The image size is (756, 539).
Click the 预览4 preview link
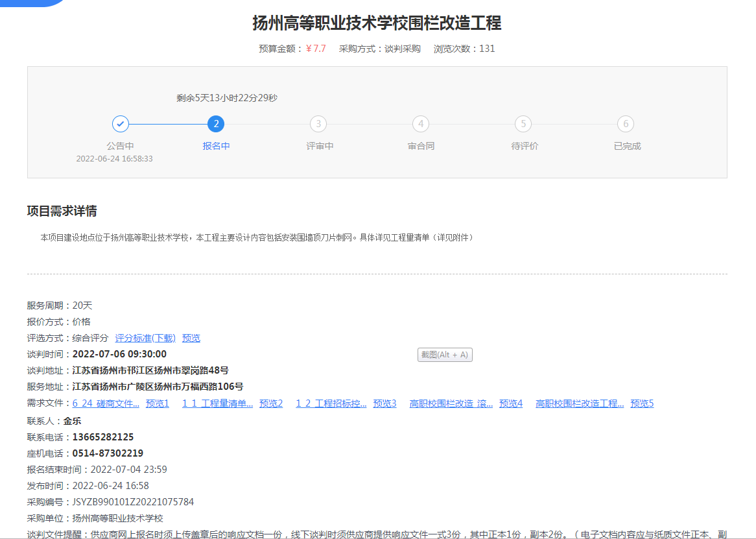(511, 403)
